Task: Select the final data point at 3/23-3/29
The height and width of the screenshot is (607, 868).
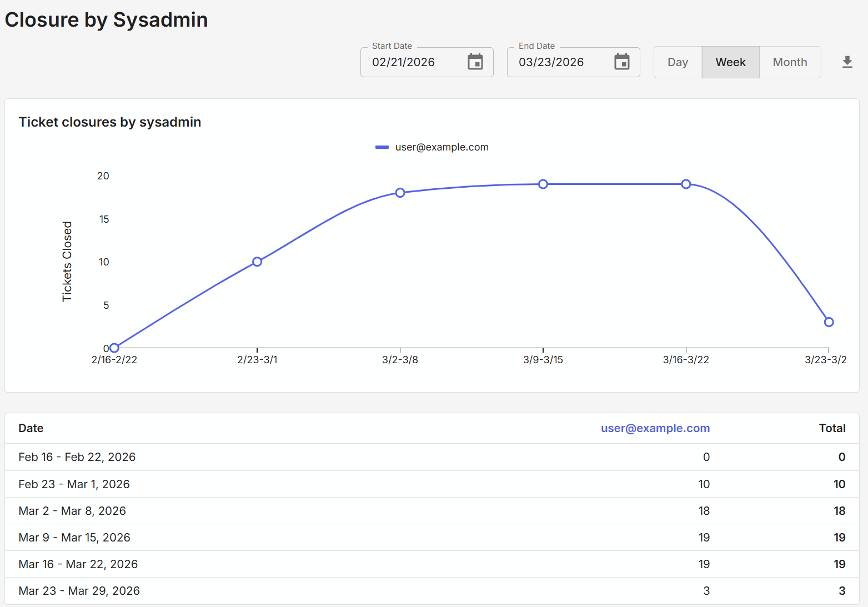Action: (829, 322)
